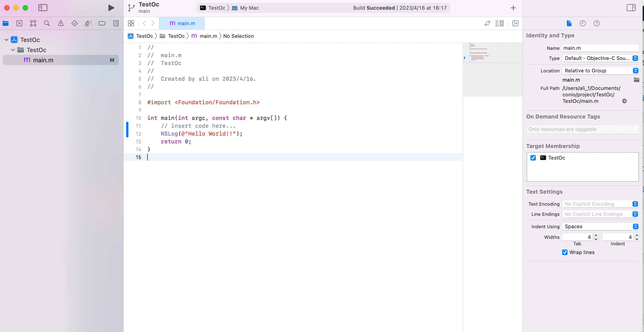This screenshot has height=332, width=644.
Task: Select the main.m editor tab
Action: tap(182, 23)
